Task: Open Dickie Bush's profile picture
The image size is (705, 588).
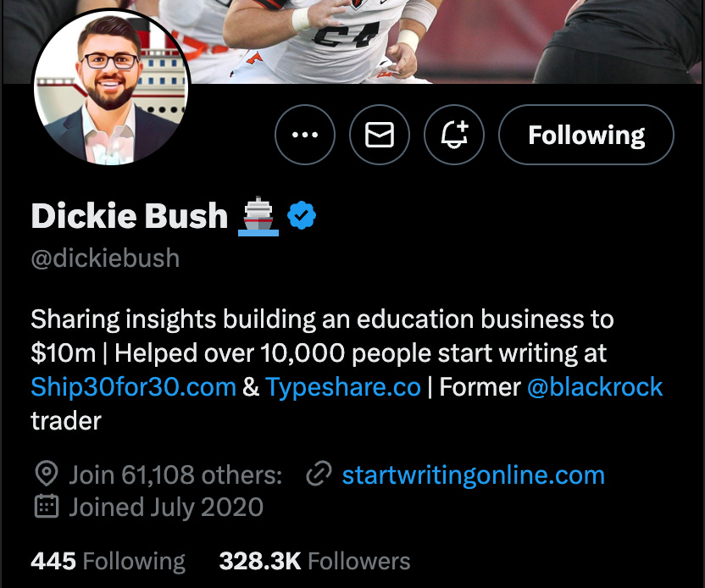Action: [x=111, y=86]
